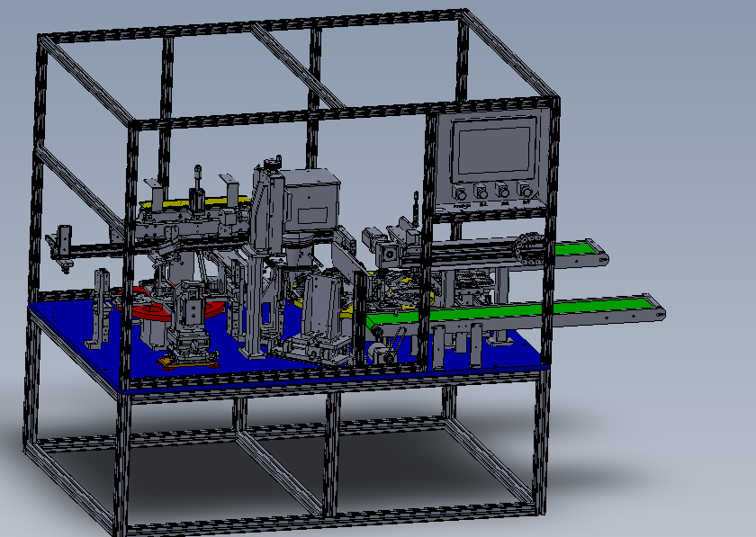Viewport: 756px width, 537px height.
Task: Select the third push button under the display
Action: pyautogui.click(x=503, y=191)
